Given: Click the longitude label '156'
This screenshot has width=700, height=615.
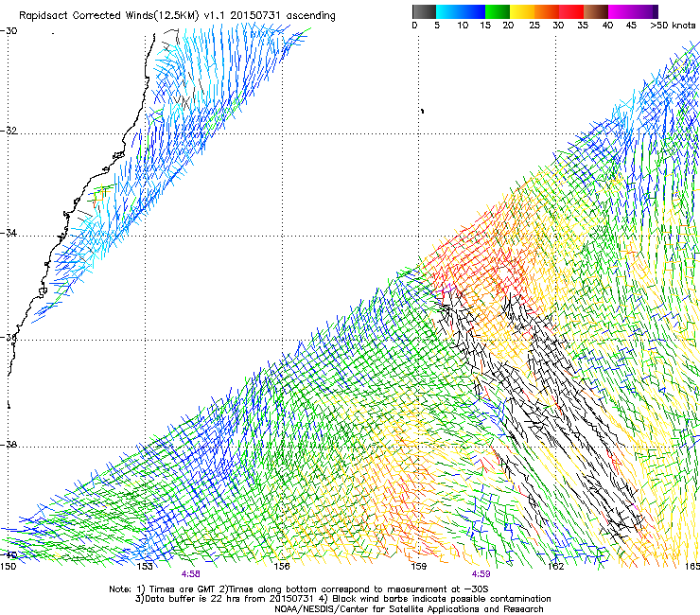Looking at the screenshot, I should coord(282,566).
